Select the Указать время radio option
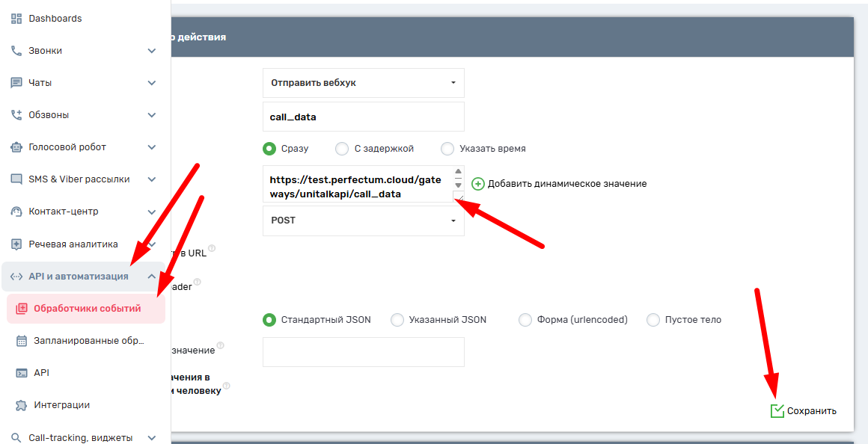This screenshot has height=444, width=868. (x=447, y=149)
